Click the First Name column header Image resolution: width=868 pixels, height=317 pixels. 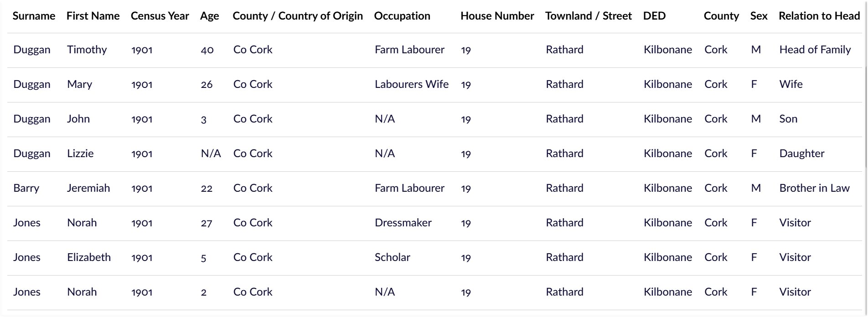(x=93, y=16)
